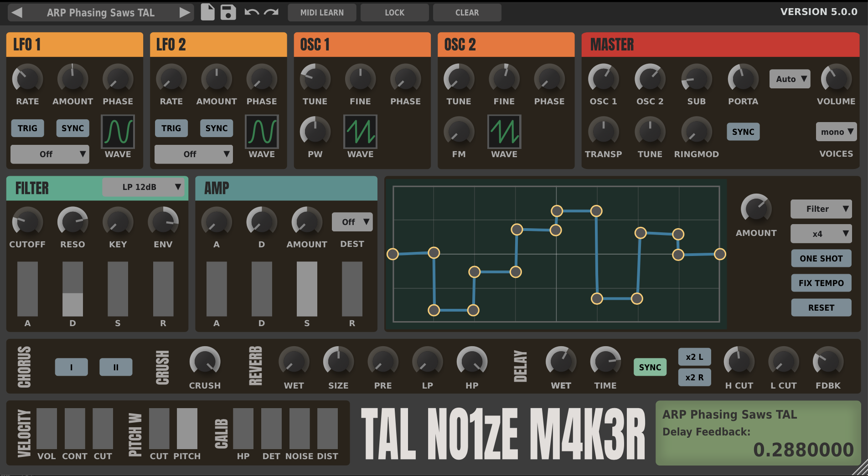This screenshot has height=476, width=868.
Task: Load the previous preset with the left arrow
Action: coord(17,13)
